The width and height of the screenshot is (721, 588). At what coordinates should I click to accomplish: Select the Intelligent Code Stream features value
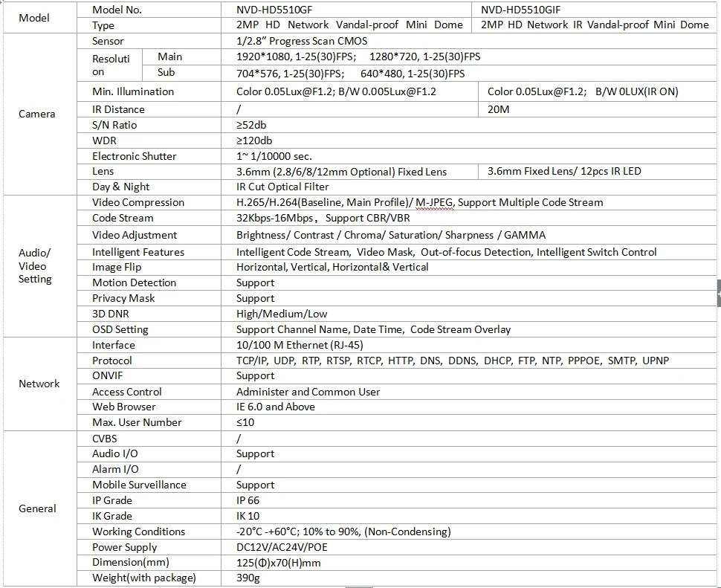point(447,252)
